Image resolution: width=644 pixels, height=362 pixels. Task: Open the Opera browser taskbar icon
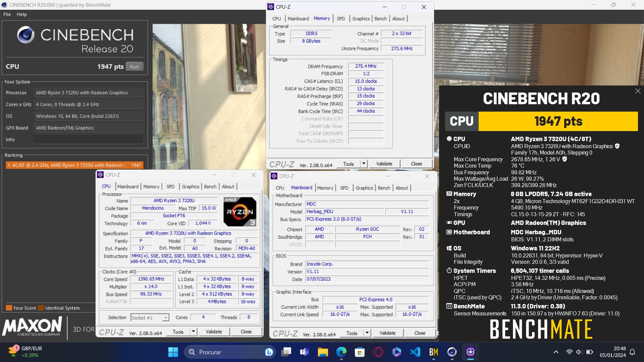pos(378,352)
